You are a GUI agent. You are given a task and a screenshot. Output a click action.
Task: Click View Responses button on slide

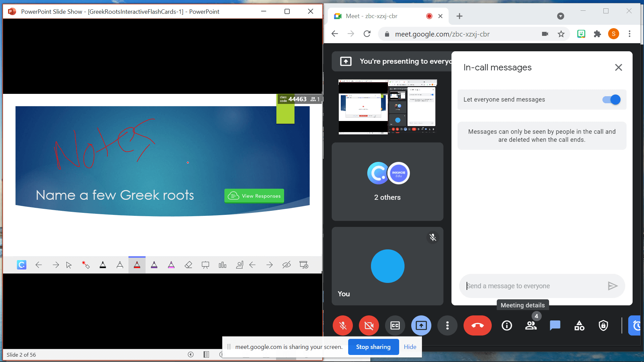254,196
